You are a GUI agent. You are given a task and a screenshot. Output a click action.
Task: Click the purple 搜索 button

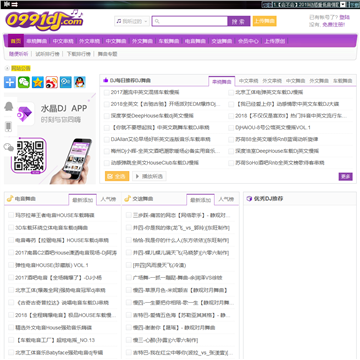click(x=239, y=21)
